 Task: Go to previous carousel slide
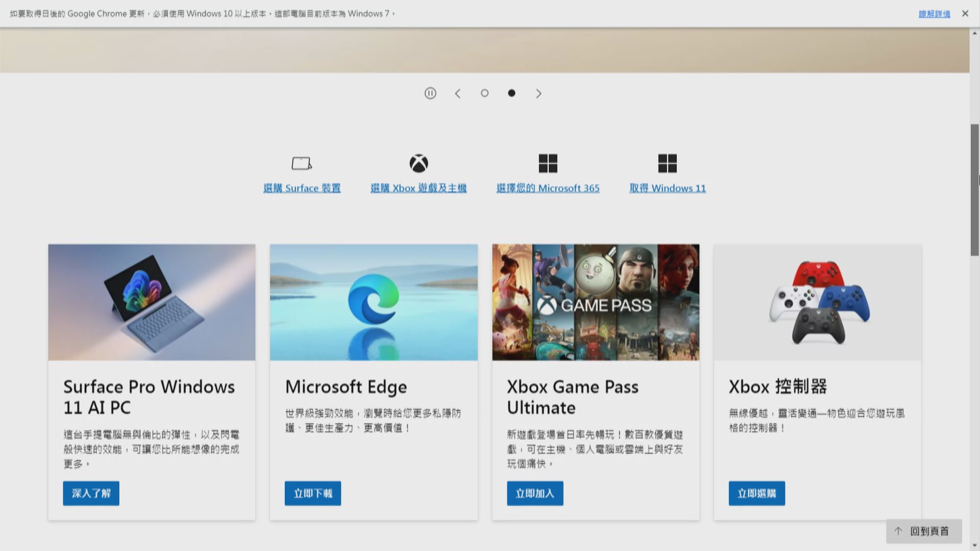[457, 93]
